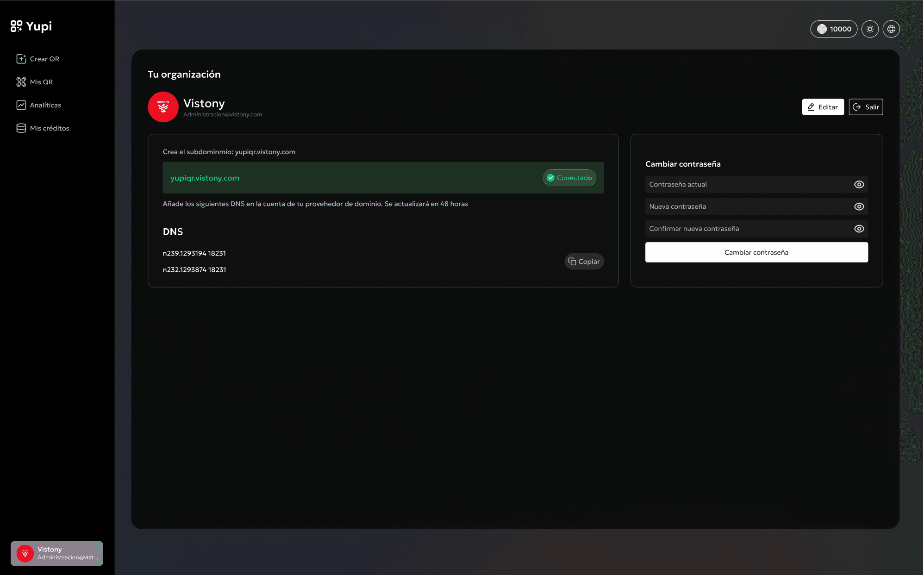Image resolution: width=924 pixels, height=575 pixels.
Task: Open language selector globe icon
Action: click(891, 29)
